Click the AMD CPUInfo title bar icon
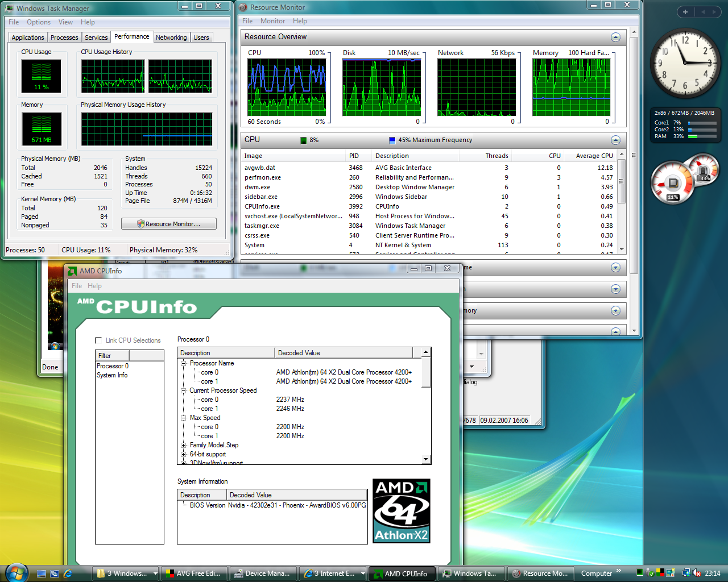728x582 pixels. 72,271
